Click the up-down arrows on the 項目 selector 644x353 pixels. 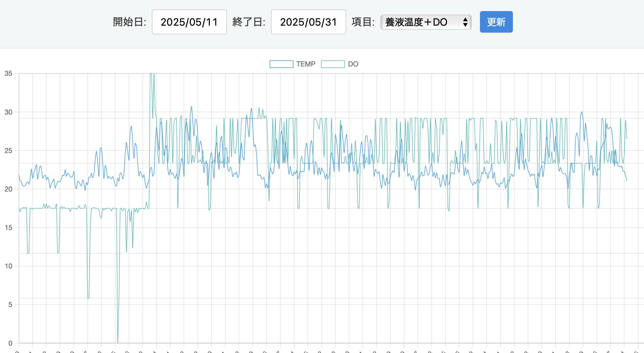[x=465, y=22]
